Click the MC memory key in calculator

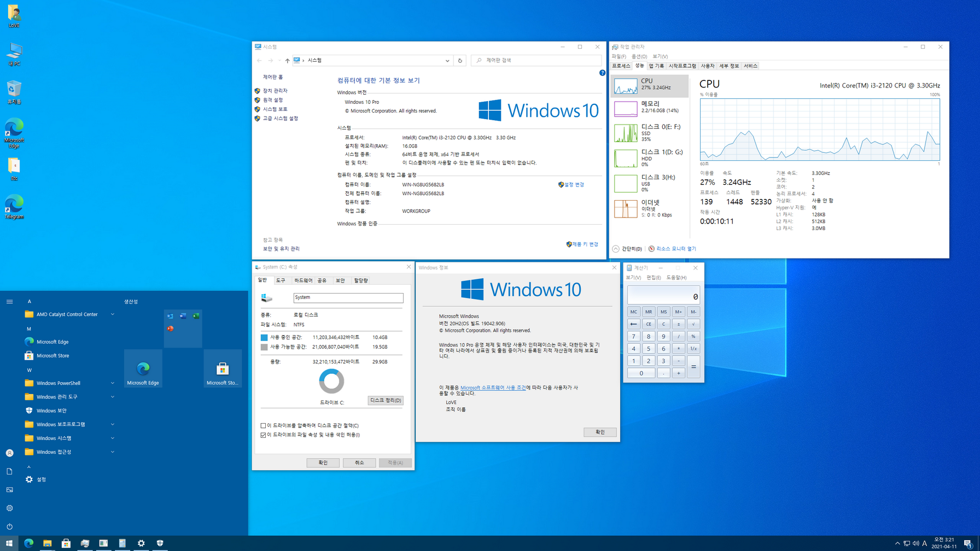pyautogui.click(x=633, y=312)
